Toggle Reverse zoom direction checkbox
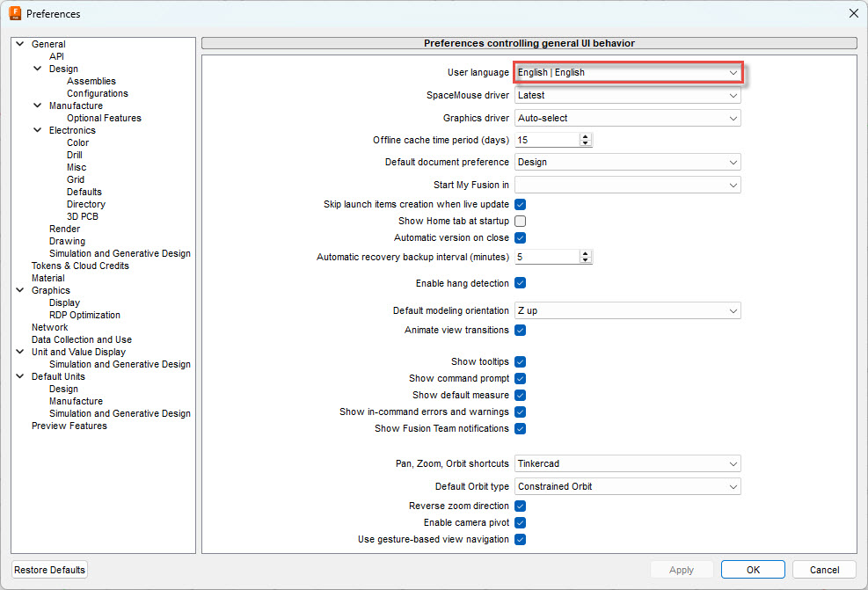 520,506
